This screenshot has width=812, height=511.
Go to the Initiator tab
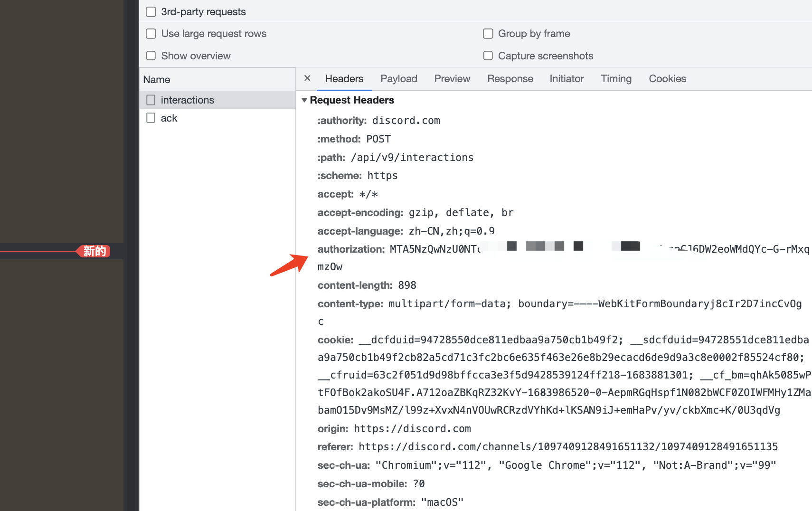tap(567, 79)
